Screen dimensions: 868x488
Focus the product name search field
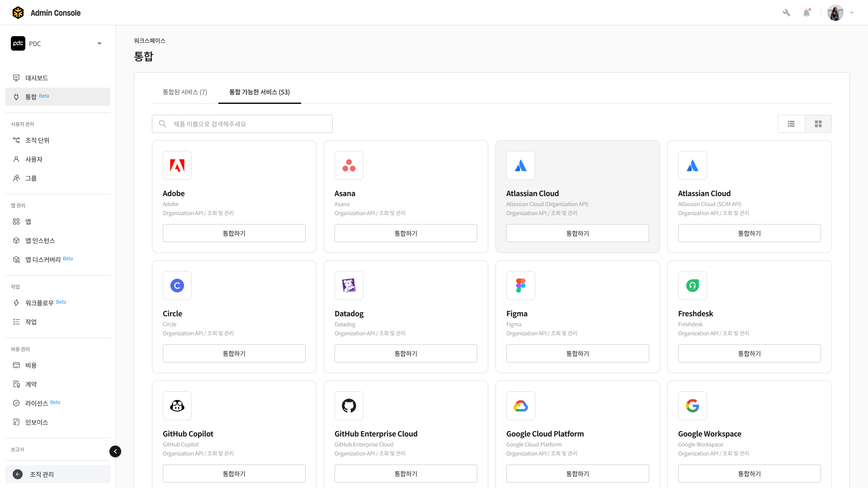pos(242,124)
